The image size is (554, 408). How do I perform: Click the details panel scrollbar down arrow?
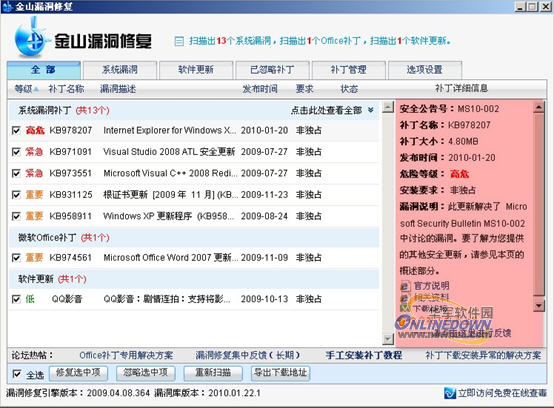tap(538, 306)
